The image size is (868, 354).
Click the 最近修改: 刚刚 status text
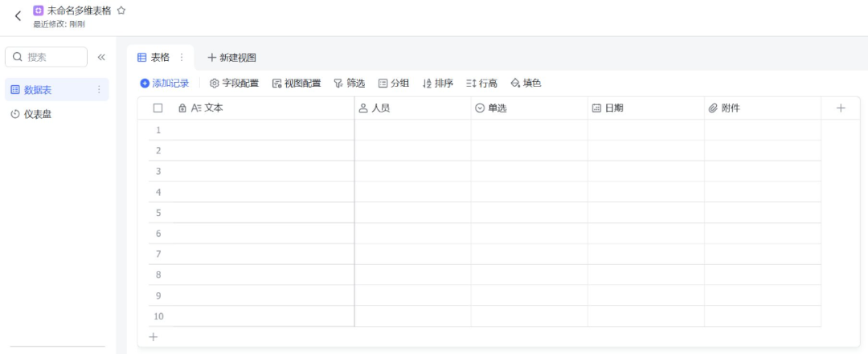[x=59, y=24]
